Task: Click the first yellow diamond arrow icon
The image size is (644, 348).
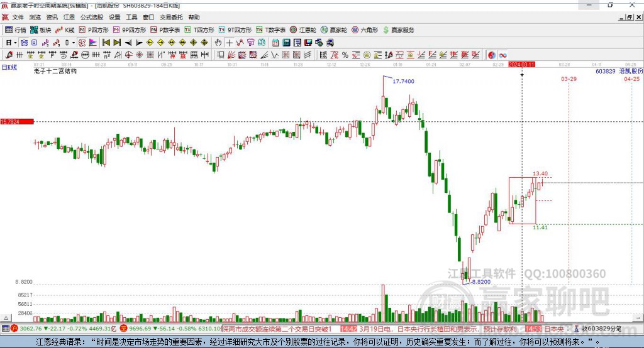Action: coord(150,43)
